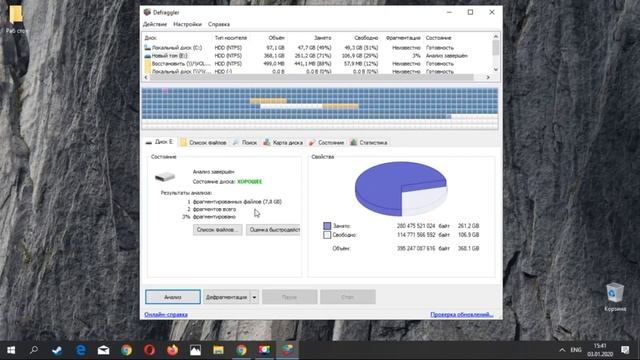Open the Корзина recycle bin icon
Image resolution: width=640 pixels, height=360 pixels.
click(x=615, y=297)
